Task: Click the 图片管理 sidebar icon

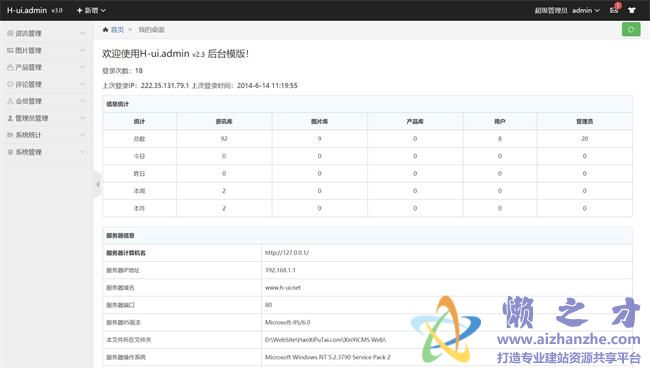Action: (x=10, y=50)
